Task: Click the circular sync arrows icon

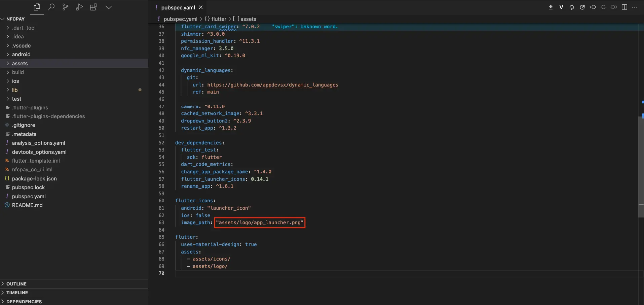Action: [x=572, y=7]
